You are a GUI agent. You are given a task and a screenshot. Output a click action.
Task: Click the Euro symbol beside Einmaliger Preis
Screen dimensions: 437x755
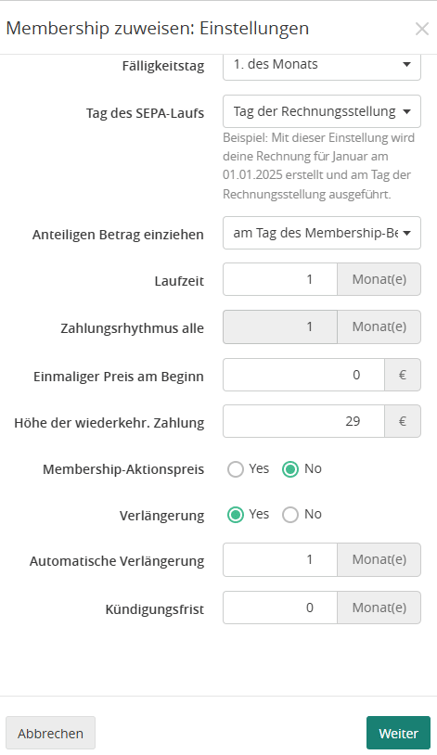(403, 375)
